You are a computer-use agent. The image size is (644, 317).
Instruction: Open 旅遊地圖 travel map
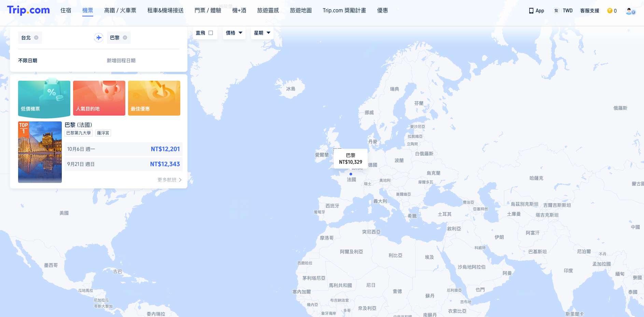click(x=301, y=10)
